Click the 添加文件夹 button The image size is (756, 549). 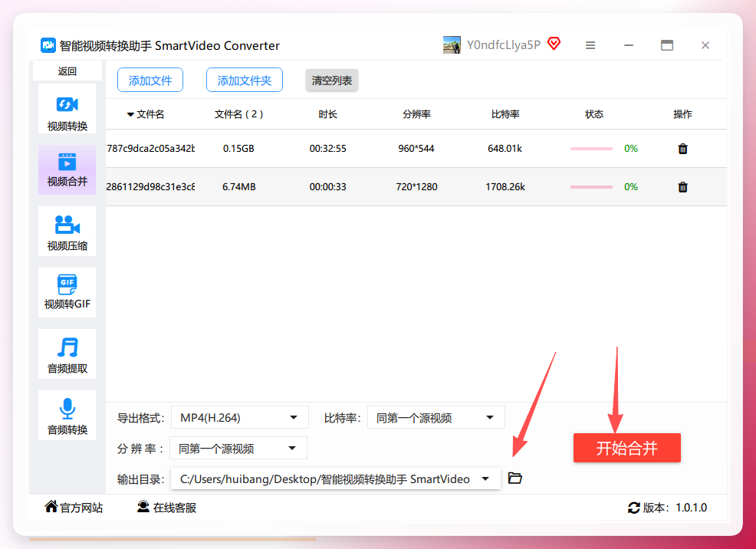tap(245, 80)
